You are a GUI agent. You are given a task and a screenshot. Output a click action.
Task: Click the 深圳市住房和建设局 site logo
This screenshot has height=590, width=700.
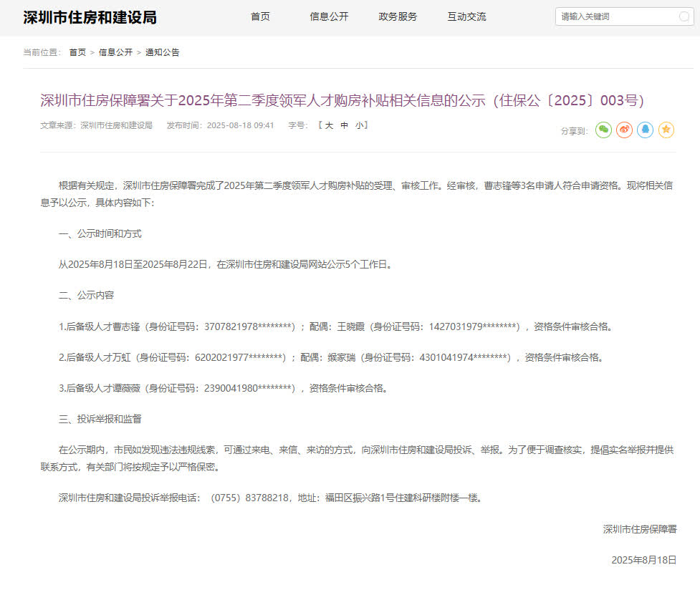(90, 17)
